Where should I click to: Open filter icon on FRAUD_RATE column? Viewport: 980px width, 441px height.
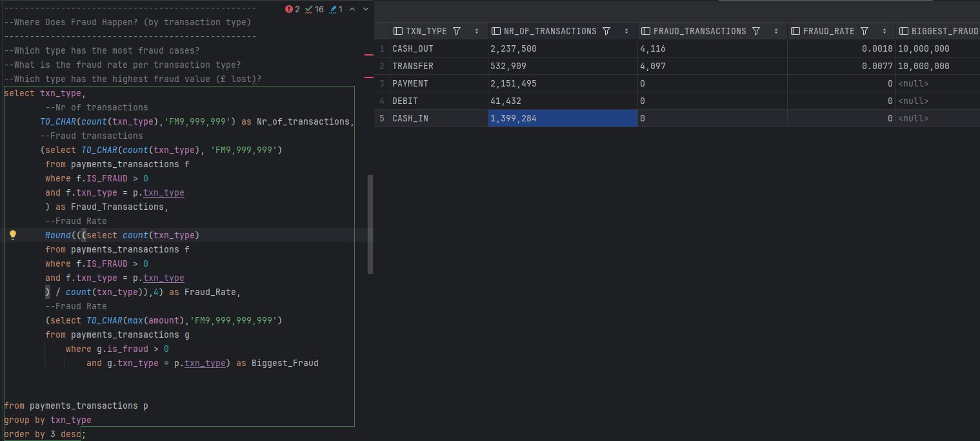(865, 31)
